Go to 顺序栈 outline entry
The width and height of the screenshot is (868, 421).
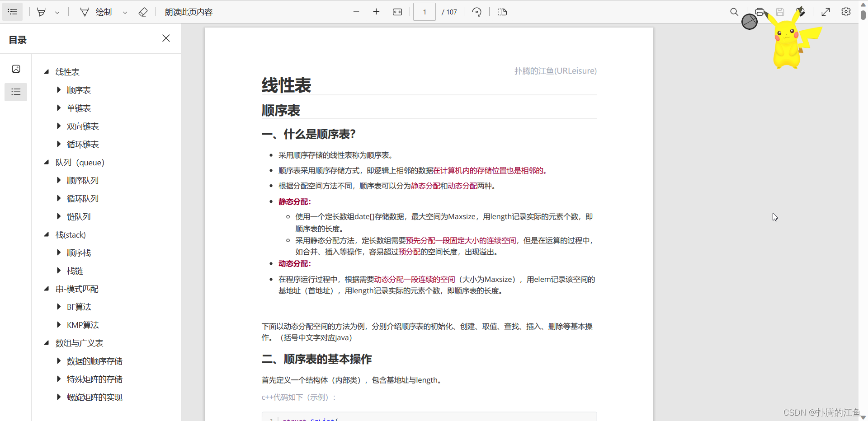79,253
